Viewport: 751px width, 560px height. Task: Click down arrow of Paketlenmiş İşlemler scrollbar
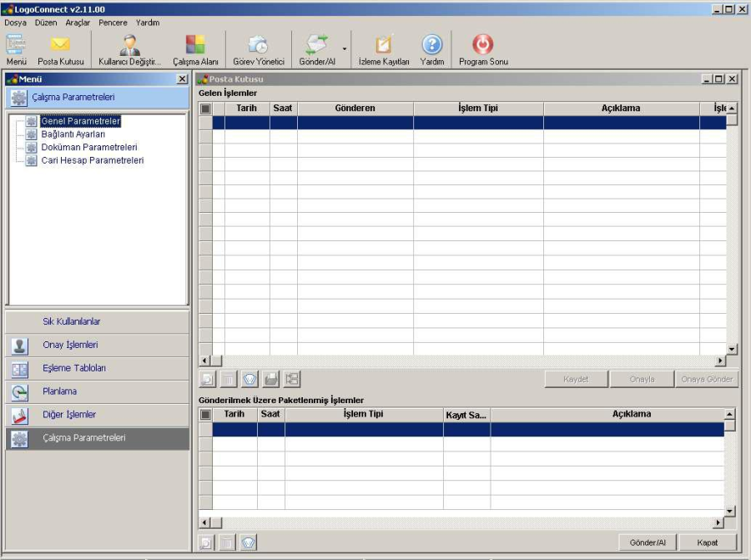tap(729, 511)
